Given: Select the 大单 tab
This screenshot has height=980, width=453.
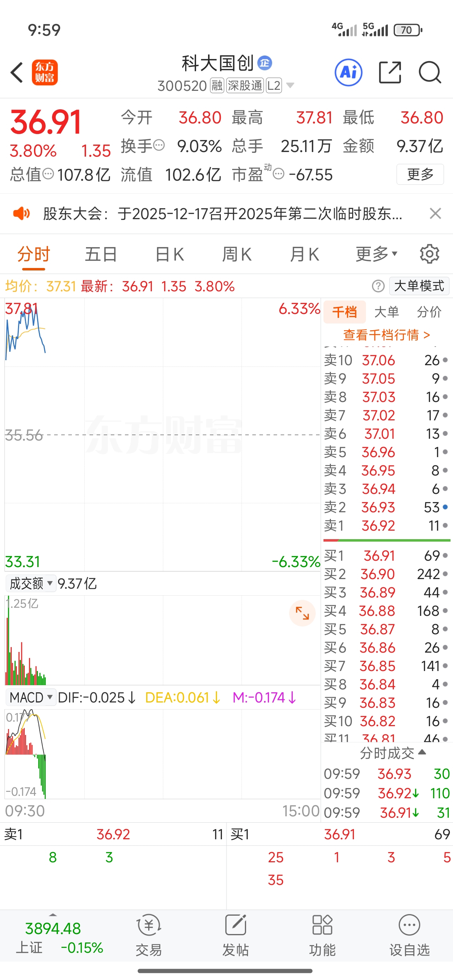Looking at the screenshot, I should [x=387, y=312].
